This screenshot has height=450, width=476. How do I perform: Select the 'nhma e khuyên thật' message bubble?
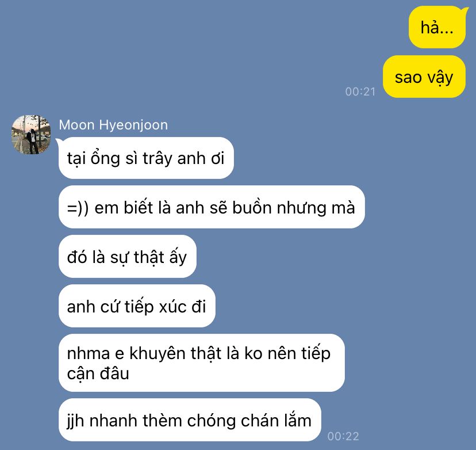coord(202,363)
